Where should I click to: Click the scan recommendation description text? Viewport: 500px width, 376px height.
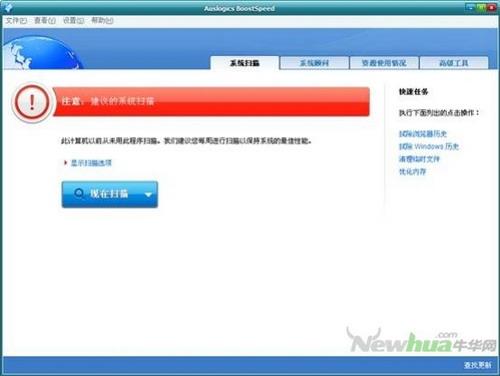point(186,141)
